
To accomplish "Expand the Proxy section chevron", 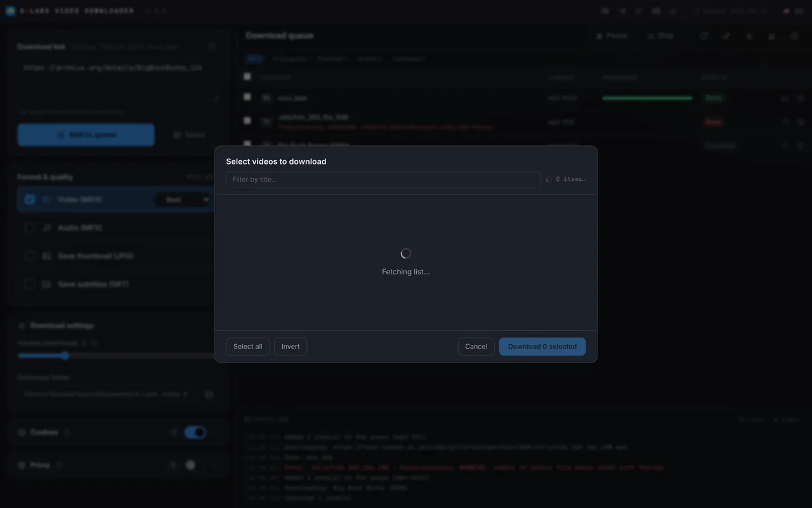I will [x=215, y=465].
